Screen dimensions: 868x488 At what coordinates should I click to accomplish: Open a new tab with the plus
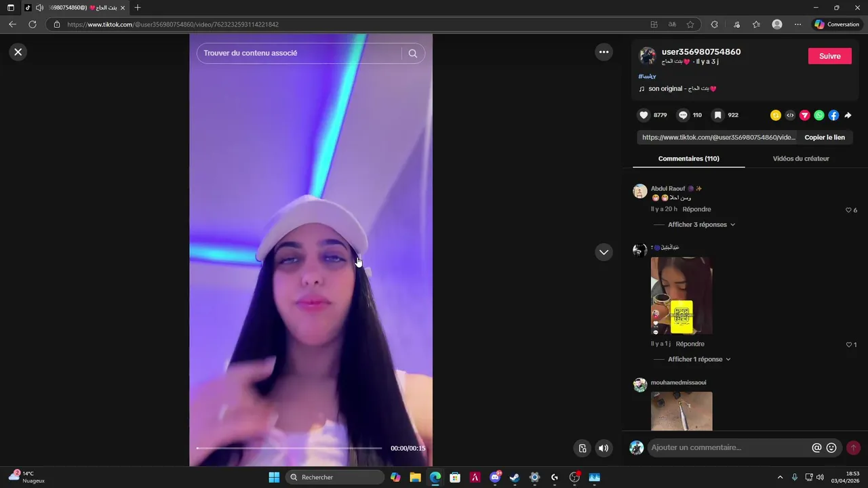tap(138, 7)
